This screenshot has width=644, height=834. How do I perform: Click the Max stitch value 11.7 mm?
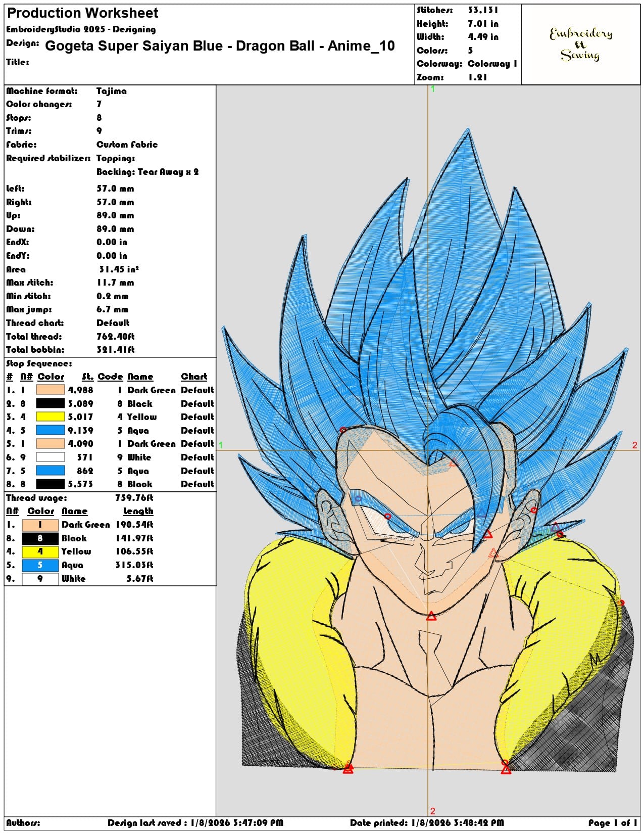tap(115, 283)
